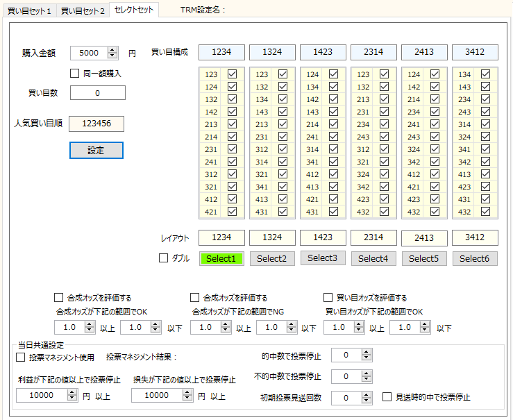The width and height of the screenshot is (513, 420).
Task: Enable 投票マネジメント使用 checkbox
Action: point(21,357)
